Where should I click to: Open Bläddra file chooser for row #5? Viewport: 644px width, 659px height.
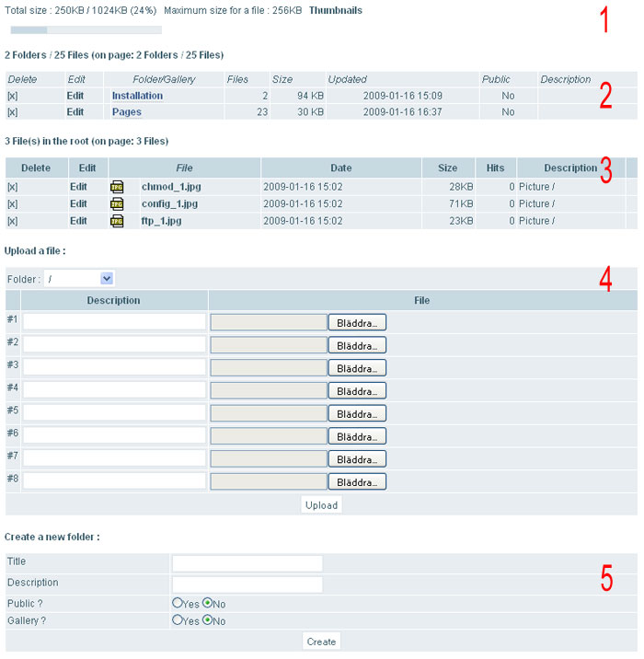coord(357,413)
